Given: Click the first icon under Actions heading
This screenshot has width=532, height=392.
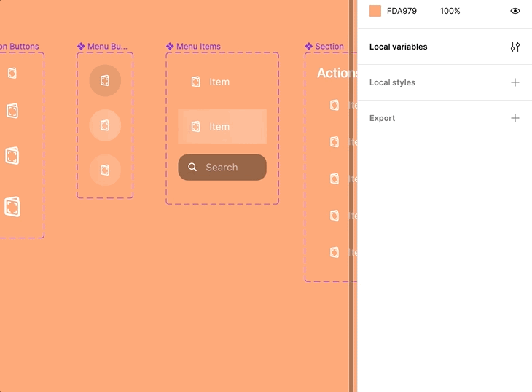Looking at the screenshot, I should pyautogui.click(x=335, y=105).
